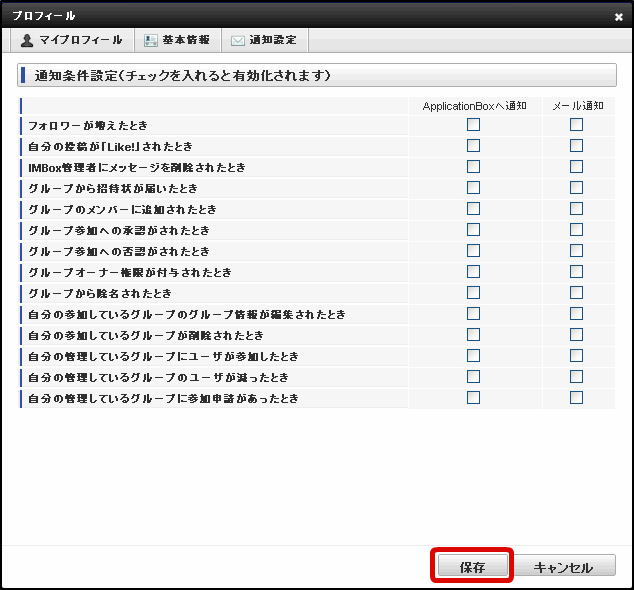
Task: Check mail box for グループ情報が編集されたとき
Action: (x=577, y=314)
